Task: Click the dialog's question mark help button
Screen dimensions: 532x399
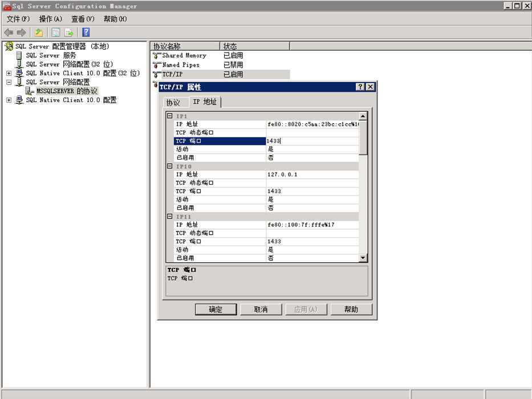Action: point(360,87)
